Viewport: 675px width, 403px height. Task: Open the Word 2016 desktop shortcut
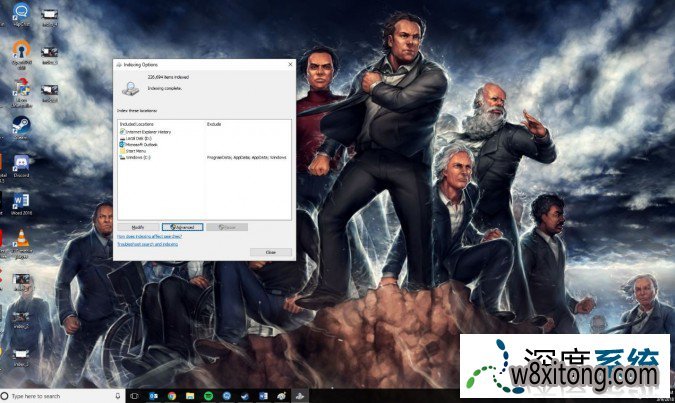[21, 201]
